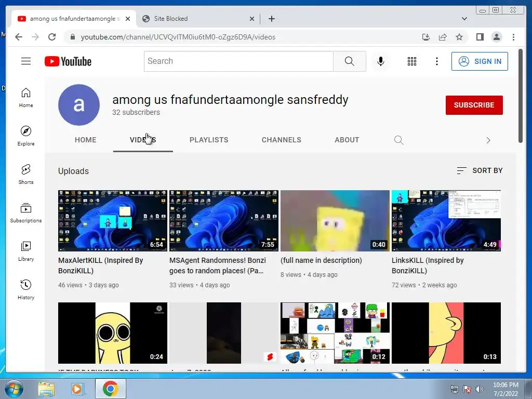Close the among us fnafundertaamongle tab
This screenshot has width=532, height=399.
(128, 19)
